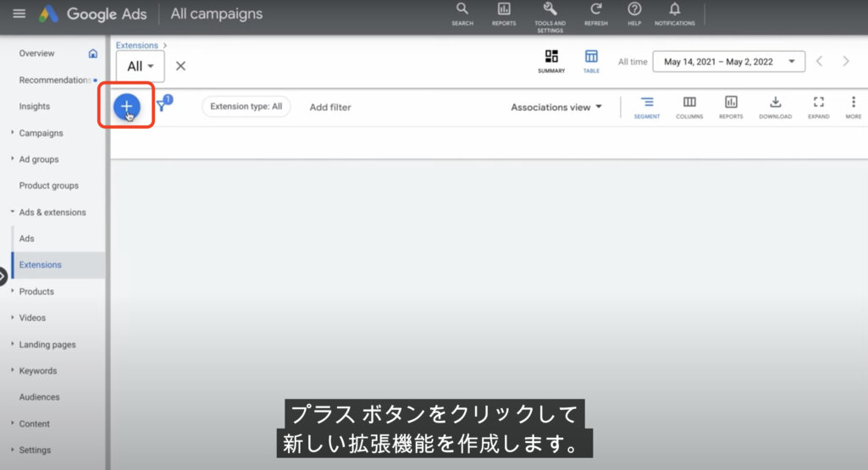Expand the Campaigns section in sidebar
Screen dimensions: 868x470
41,133
